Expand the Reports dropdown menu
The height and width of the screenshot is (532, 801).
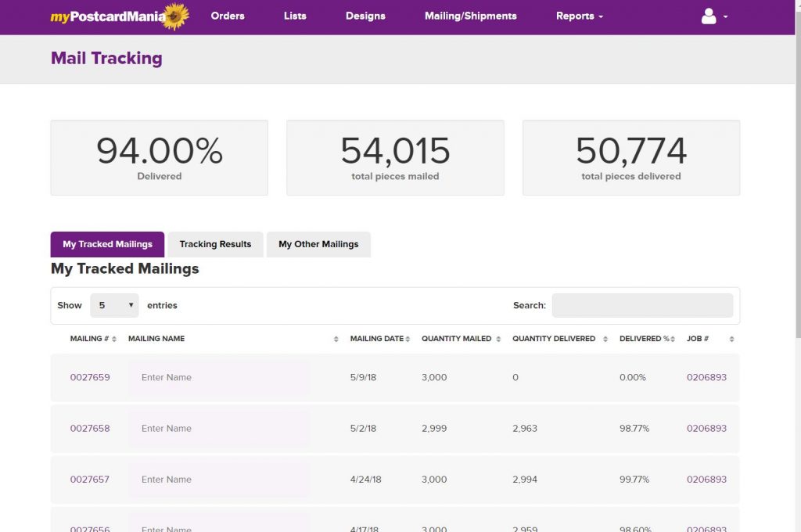pos(579,16)
